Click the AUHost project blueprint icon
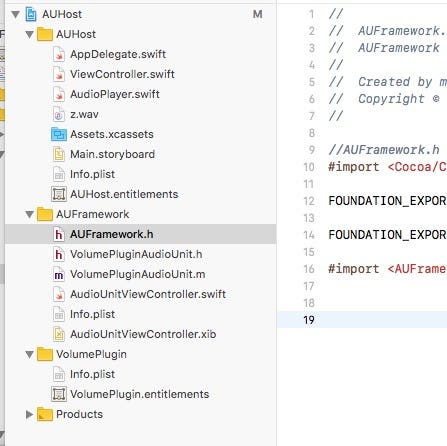This screenshot has height=446, width=447. [31, 14]
